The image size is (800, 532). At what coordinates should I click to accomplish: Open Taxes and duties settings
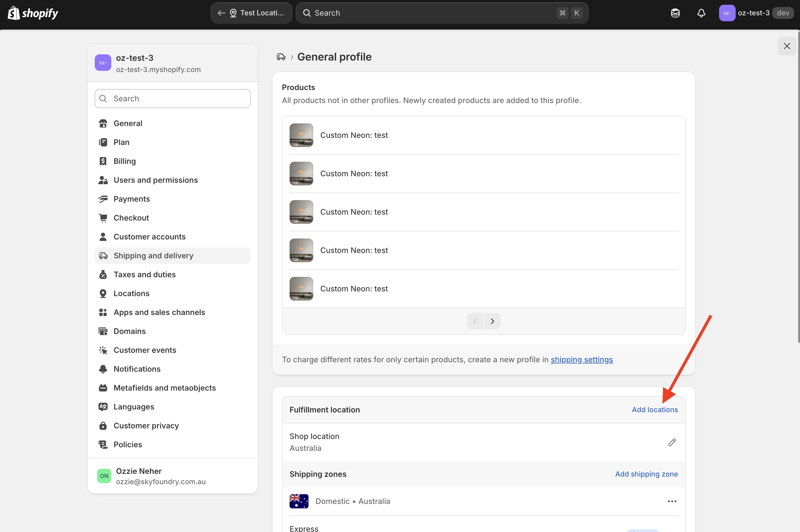click(x=145, y=275)
